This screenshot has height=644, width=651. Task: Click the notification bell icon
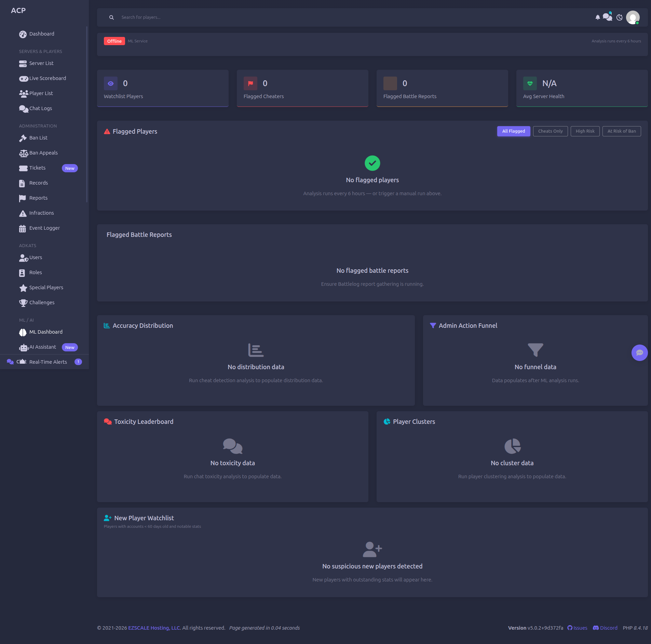tap(597, 17)
